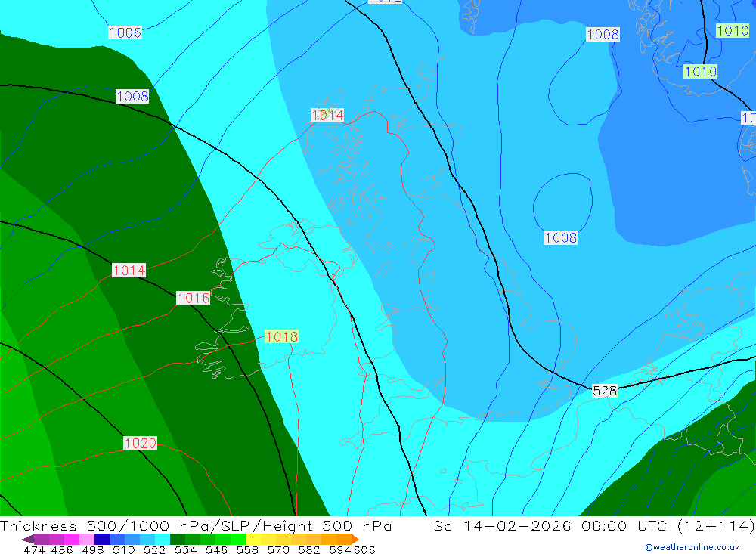Click the orange arrow at legend end
Viewport: 756px width, 554px height.
tap(355, 539)
